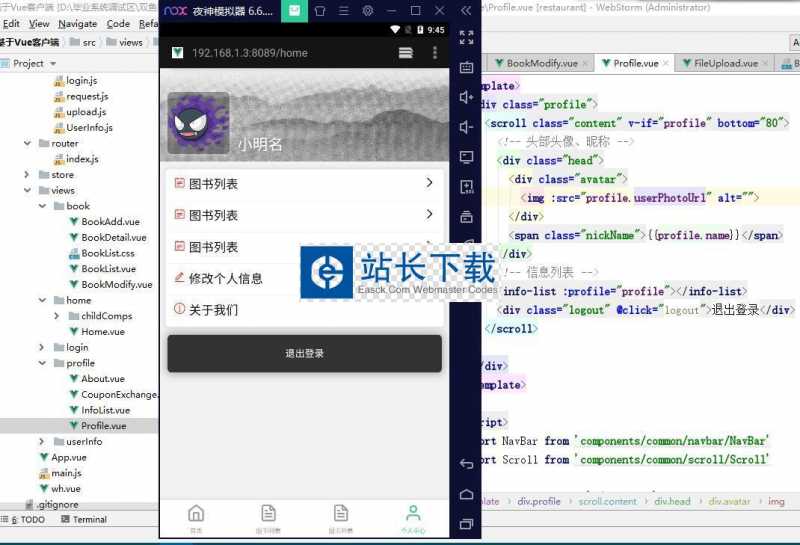Image resolution: width=800 pixels, height=545 pixels.
Task: Tap Android back arrow in Nox sidebar
Action: [466, 464]
